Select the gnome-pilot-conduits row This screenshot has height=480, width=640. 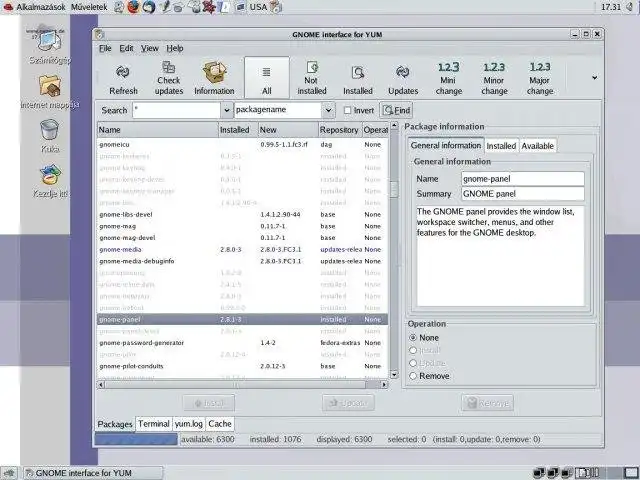click(242, 366)
